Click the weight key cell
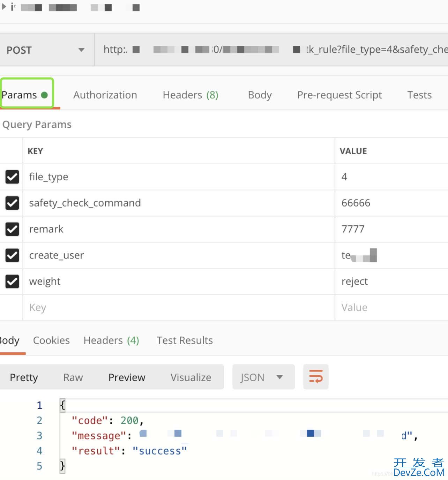448x480 pixels. [x=179, y=282]
